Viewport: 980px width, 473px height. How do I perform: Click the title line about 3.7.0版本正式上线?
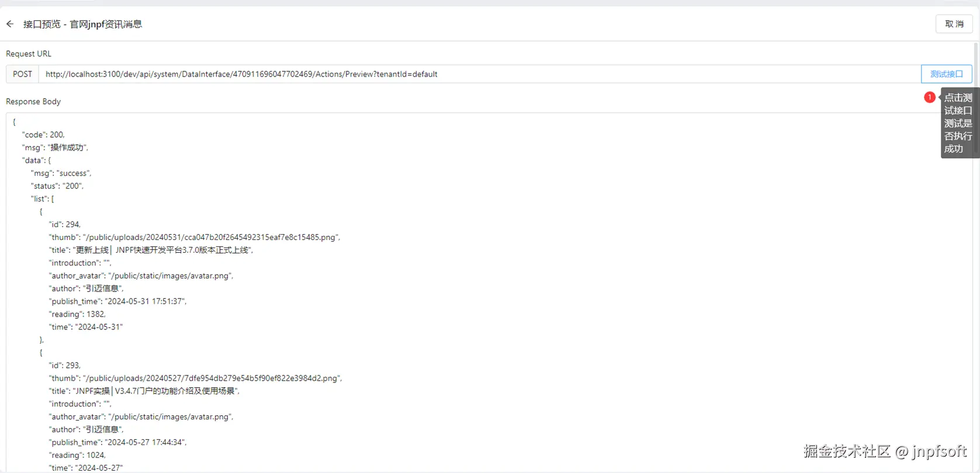coord(151,250)
